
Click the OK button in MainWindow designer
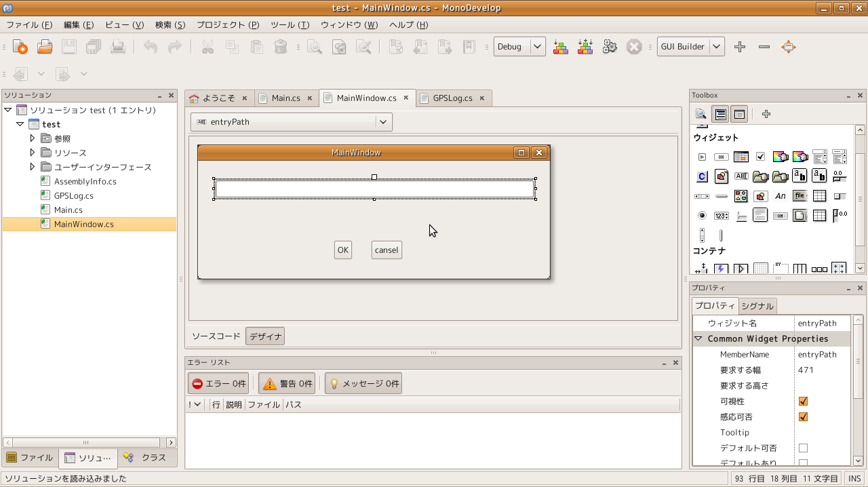pos(343,250)
